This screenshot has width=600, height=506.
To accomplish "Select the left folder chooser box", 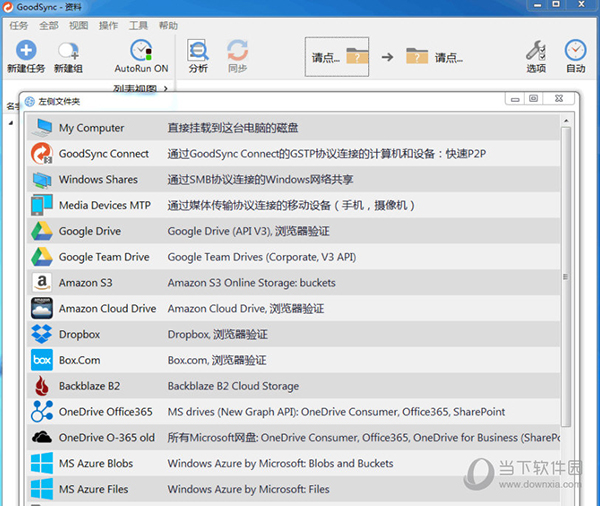I will pos(337,57).
